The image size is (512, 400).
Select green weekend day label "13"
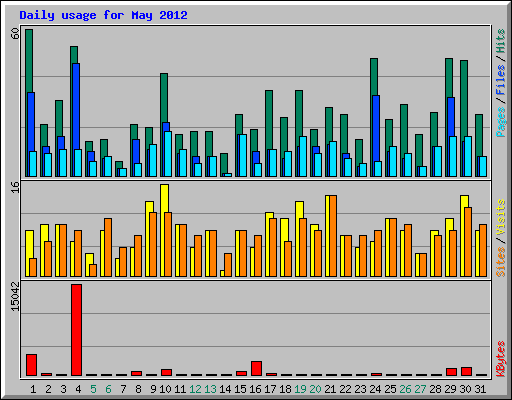pos(210,389)
